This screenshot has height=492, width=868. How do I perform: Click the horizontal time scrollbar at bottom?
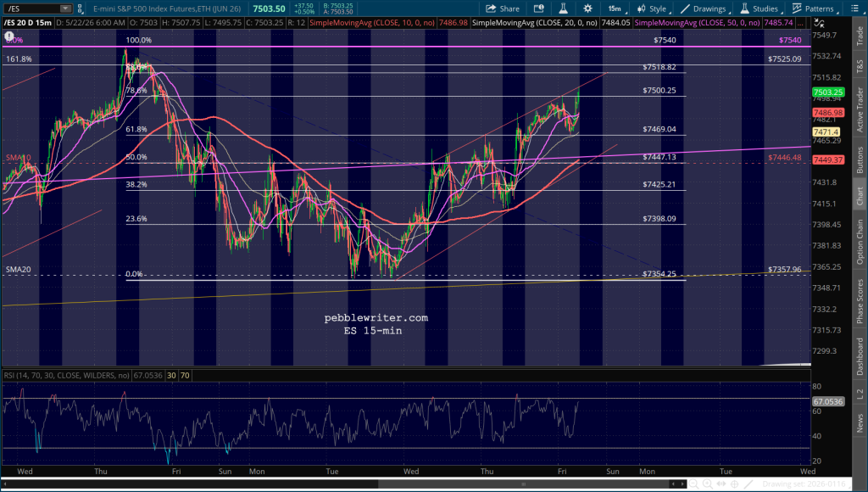[343, 484]
